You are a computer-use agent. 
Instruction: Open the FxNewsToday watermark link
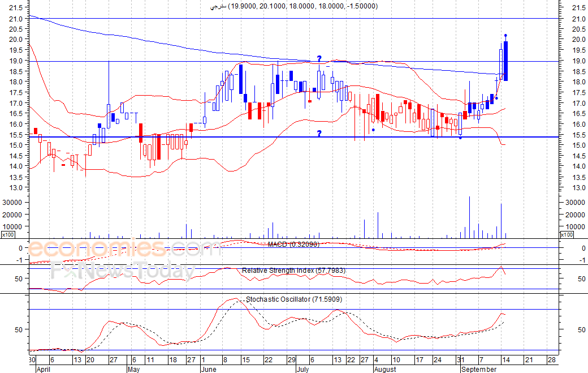(123, 271)
